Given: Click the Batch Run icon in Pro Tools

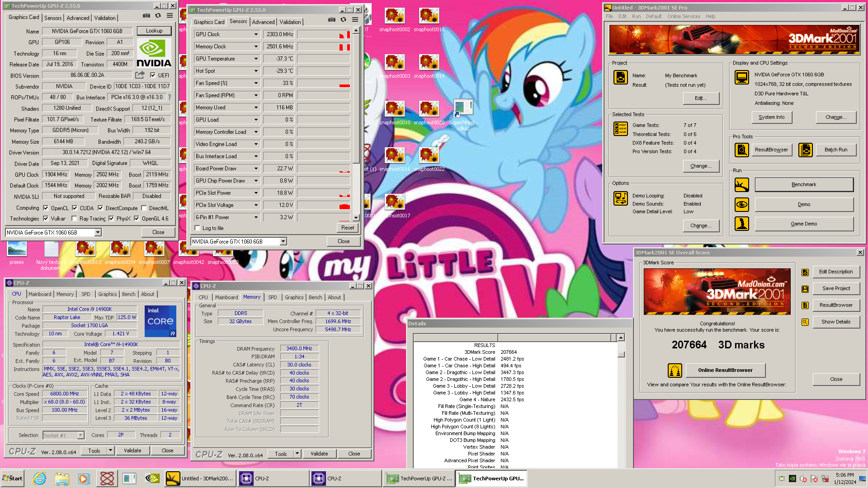Looking at the screenshot, I should (806, 150).
